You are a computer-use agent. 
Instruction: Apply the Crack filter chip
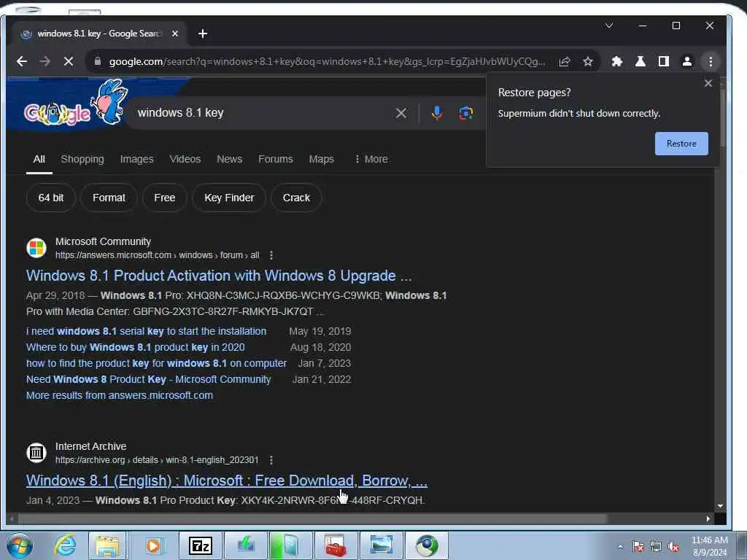pyautogui.click(x=296, y=198)
